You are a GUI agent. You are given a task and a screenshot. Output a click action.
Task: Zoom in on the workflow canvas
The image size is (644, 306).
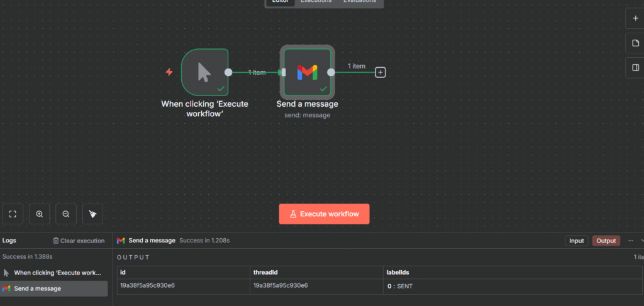[x=40, y=214]
